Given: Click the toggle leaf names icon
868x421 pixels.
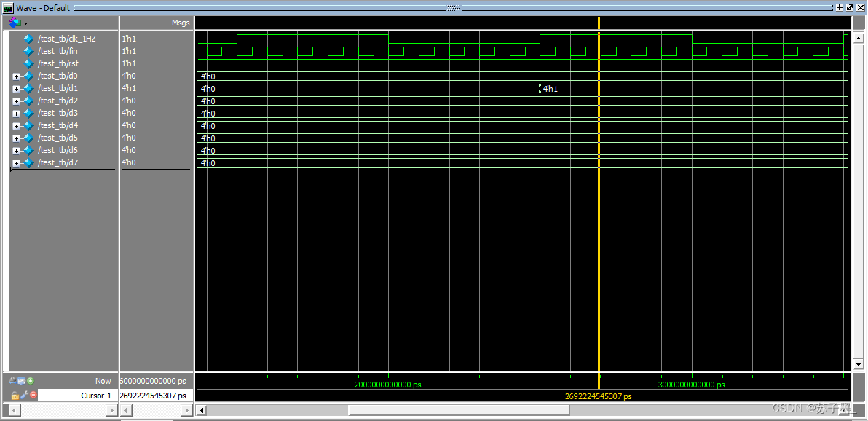Looking at the screenshot, I should click(x=12, y=380).
